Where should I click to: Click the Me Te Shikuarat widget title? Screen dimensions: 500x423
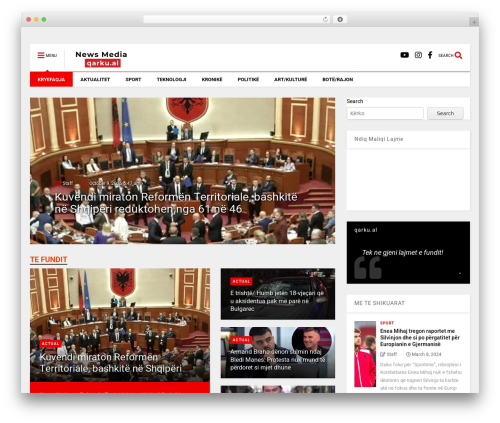pos(379,303)
